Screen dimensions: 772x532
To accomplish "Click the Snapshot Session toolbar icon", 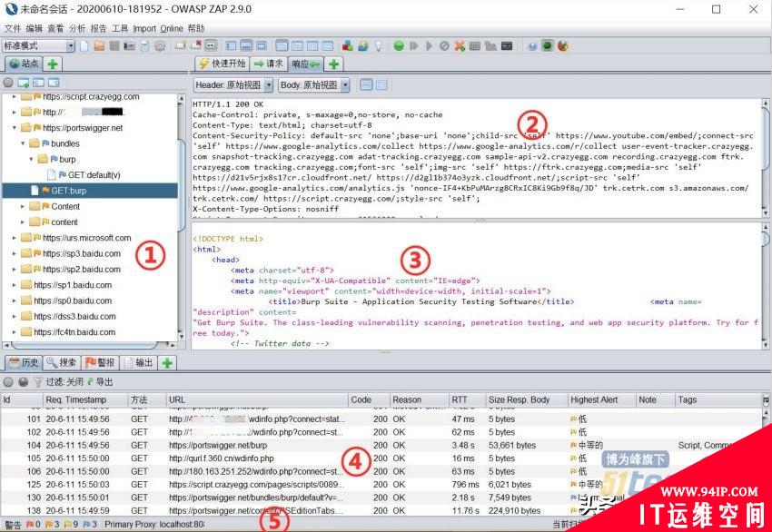I will [x=130, y=45].
